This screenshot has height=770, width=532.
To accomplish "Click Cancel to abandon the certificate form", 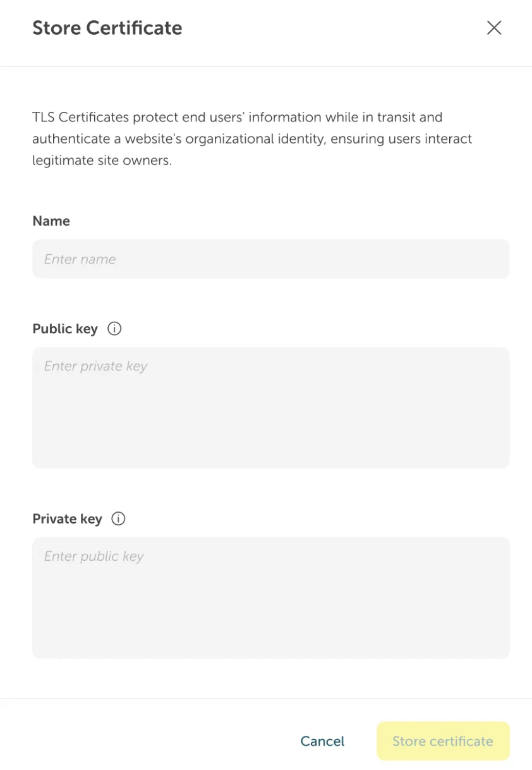I will click(322, 741).
